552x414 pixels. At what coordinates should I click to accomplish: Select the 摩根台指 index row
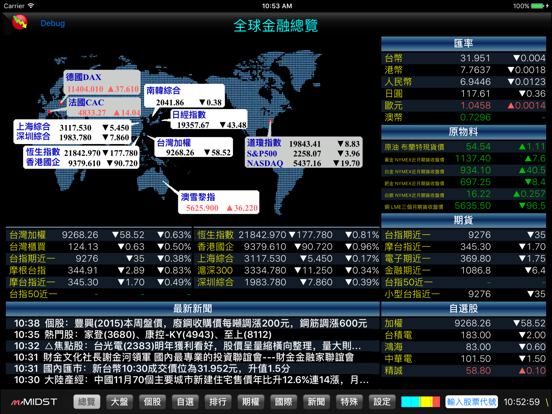pyautogui.click(x=99, y=270)
